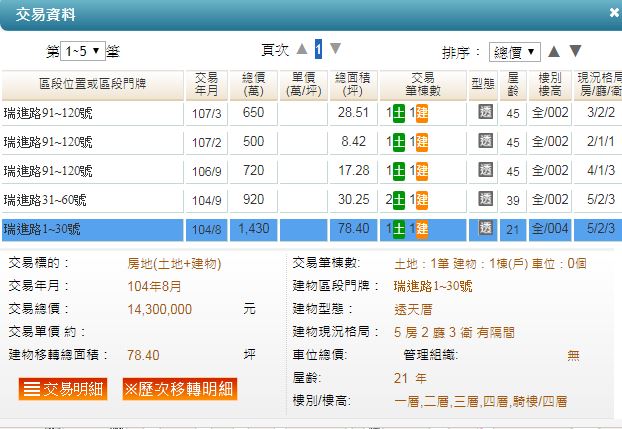Click 屋齡 column header
The image size is (622, 429).
tap(513, 85)
